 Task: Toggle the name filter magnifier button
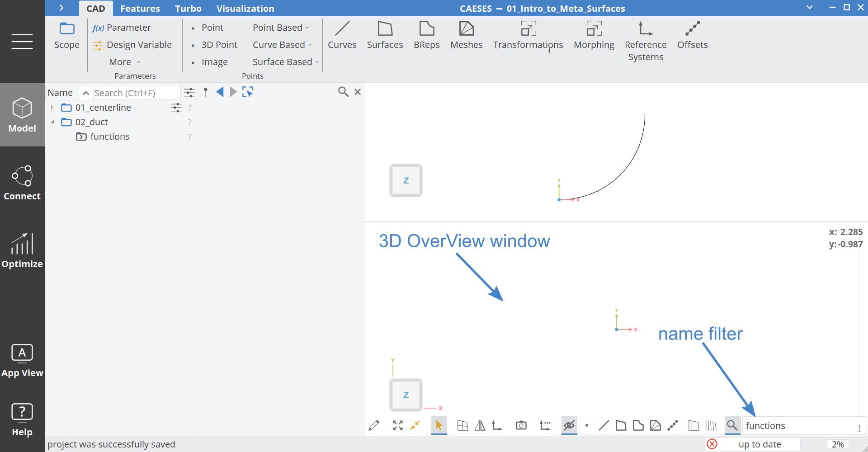tap(732, 425)
